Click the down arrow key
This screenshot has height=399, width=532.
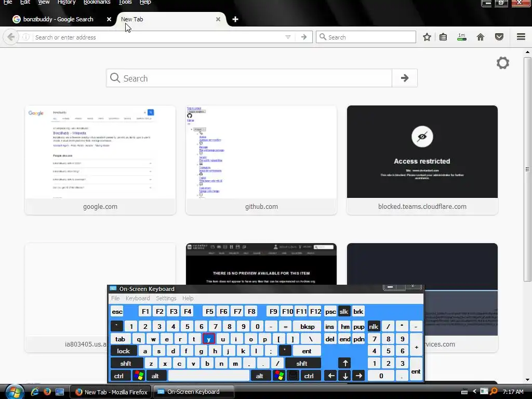(x=345, y=376)
